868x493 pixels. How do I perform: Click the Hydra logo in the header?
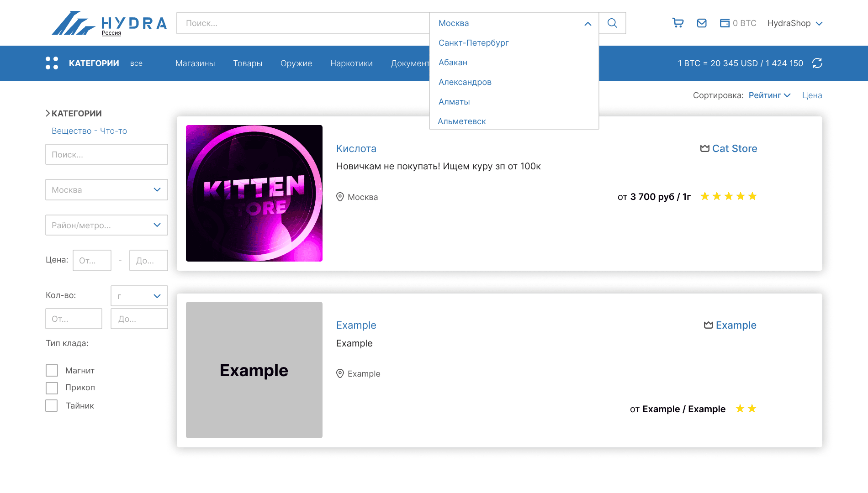(109, 23)
